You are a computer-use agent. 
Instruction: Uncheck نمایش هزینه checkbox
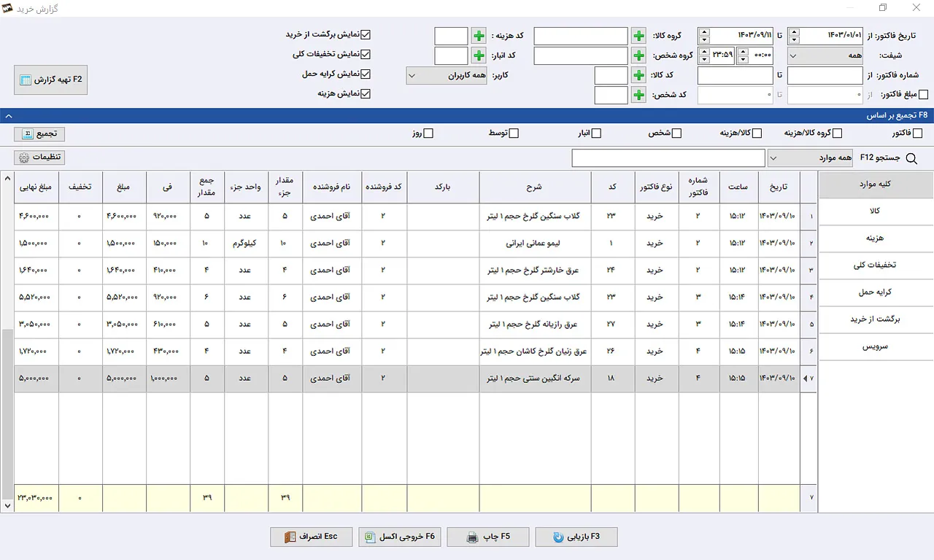pos(366,93)
